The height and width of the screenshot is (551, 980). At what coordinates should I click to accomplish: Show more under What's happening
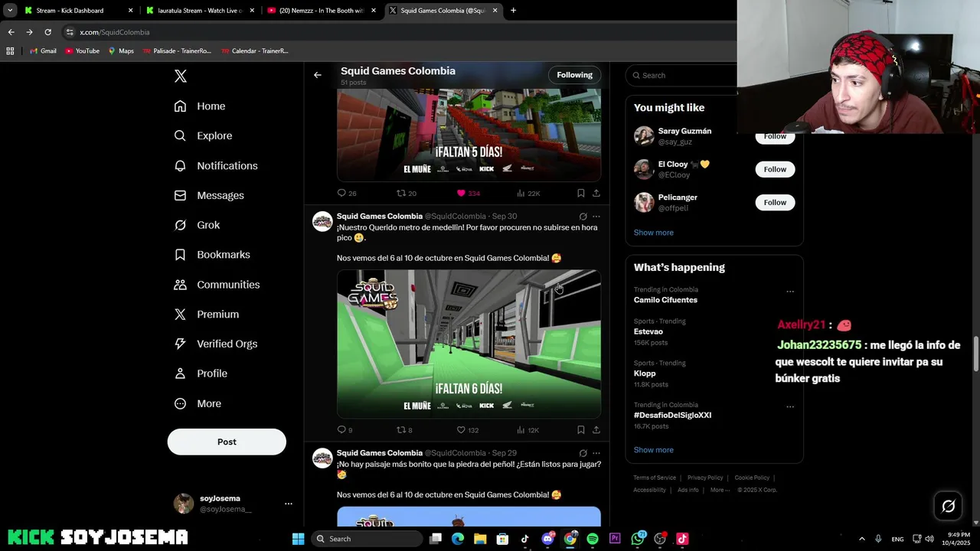(x=653, y=450)
